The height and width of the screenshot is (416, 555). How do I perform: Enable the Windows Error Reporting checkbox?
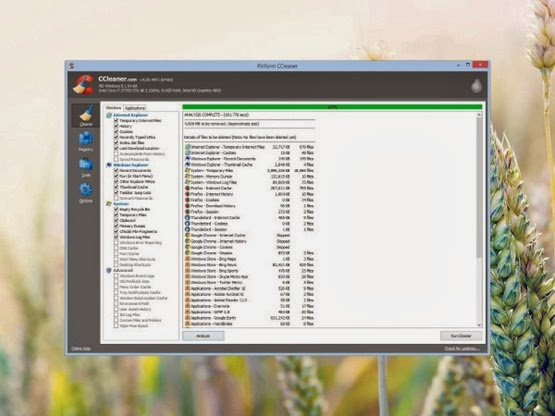click(116, 243)
